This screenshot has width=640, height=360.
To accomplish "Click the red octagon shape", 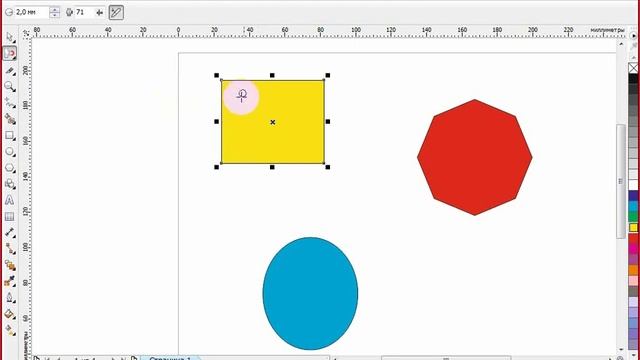I will [475, 157].
